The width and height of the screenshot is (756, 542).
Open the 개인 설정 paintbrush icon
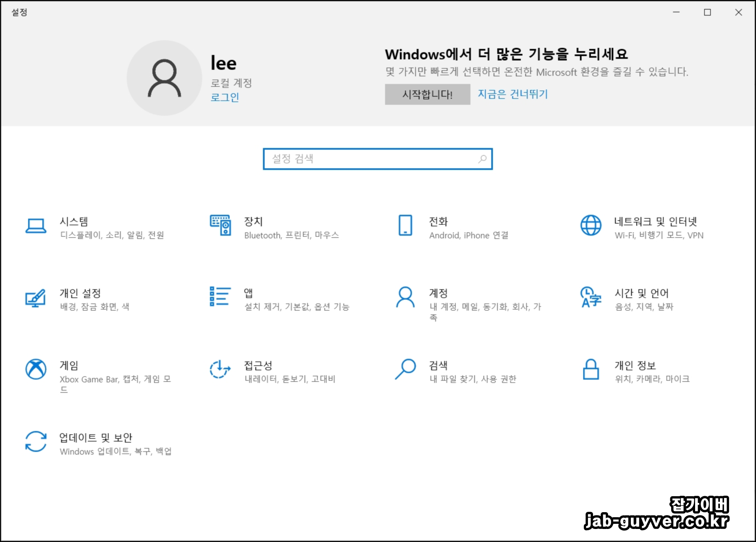[x=36, y=298]
